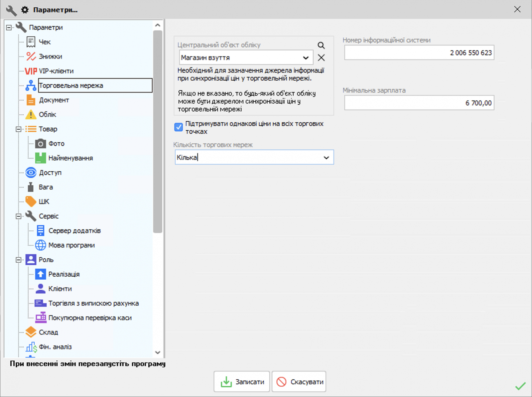Screen dimensions: 532x397
Task: Click the Скасувати button
Action: 299,382
